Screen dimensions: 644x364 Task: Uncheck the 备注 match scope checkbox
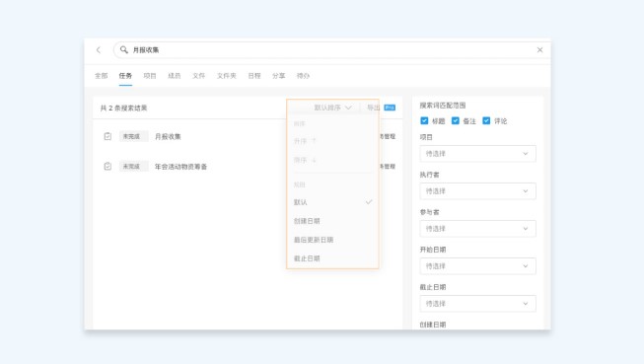[x=455, y=120]
